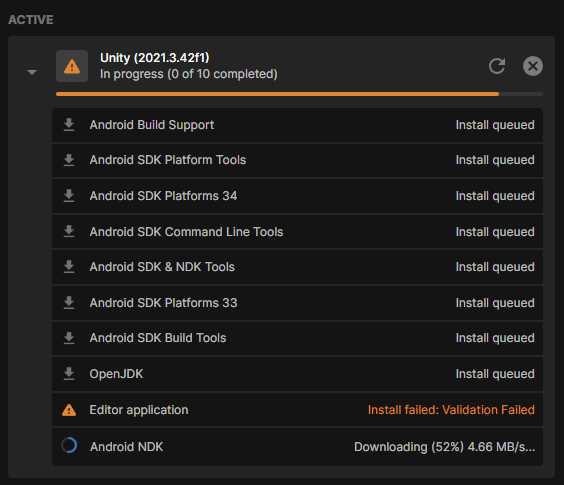Select the 'Android NDK' label
Viewport: 564px width, 485px height.
tap(126, 447)
